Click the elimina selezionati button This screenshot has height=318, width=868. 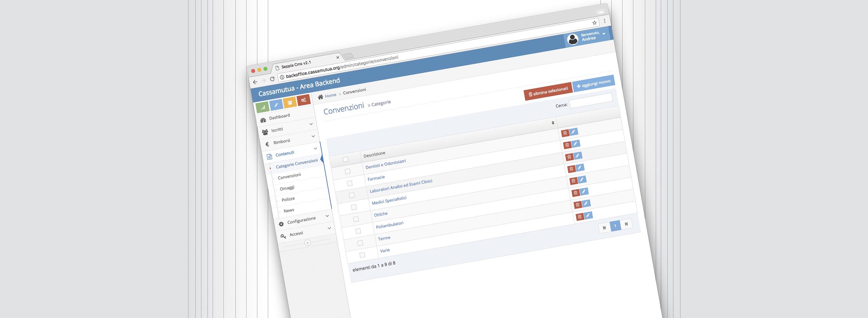click(x=548, y=91)
